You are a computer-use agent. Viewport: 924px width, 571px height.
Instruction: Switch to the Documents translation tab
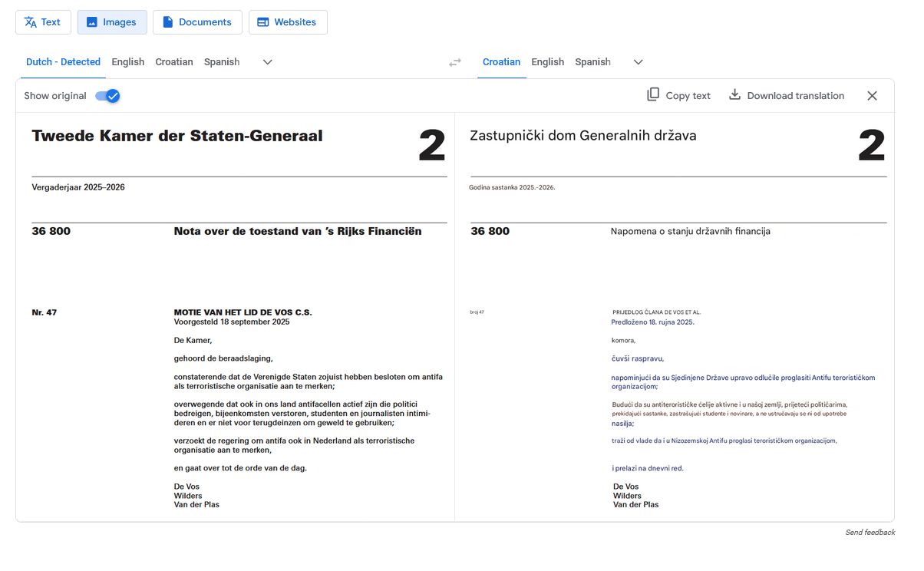tap(197, 22)
